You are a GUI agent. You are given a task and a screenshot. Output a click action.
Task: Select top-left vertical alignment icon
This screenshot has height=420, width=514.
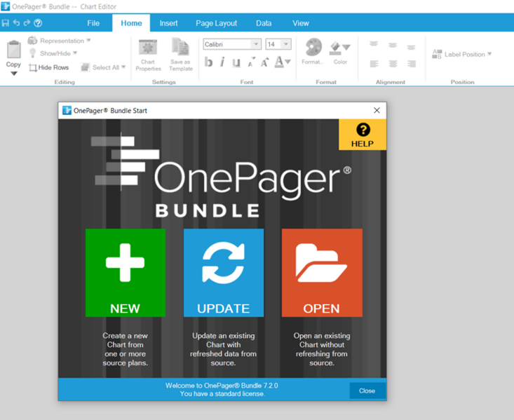click(374, 44)
